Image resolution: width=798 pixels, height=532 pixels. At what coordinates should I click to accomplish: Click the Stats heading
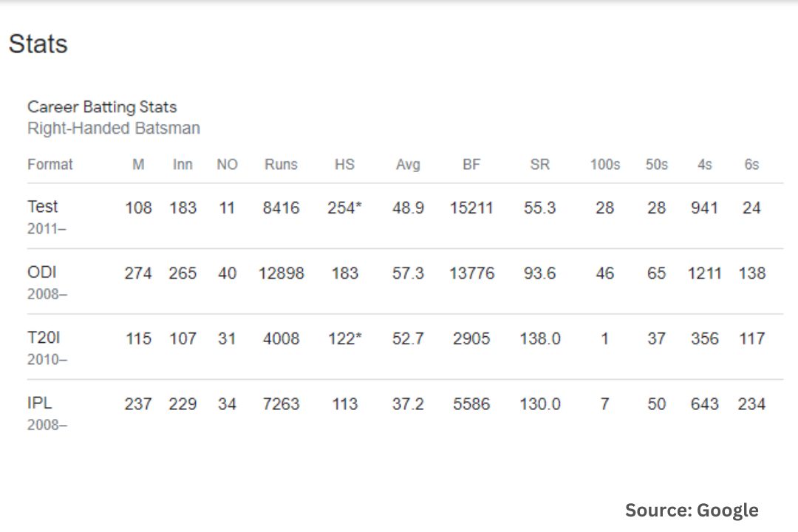38,44
